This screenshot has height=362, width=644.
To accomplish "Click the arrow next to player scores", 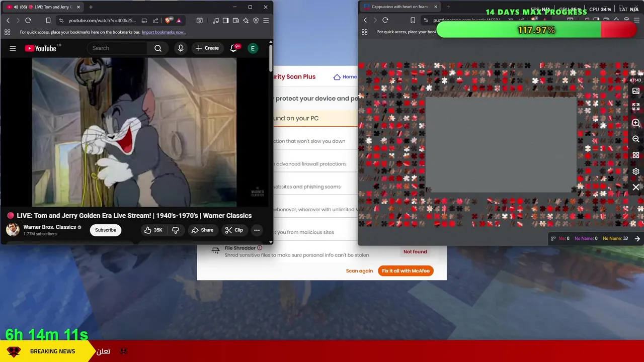I will pyautogui.click(x=637, y=239).
